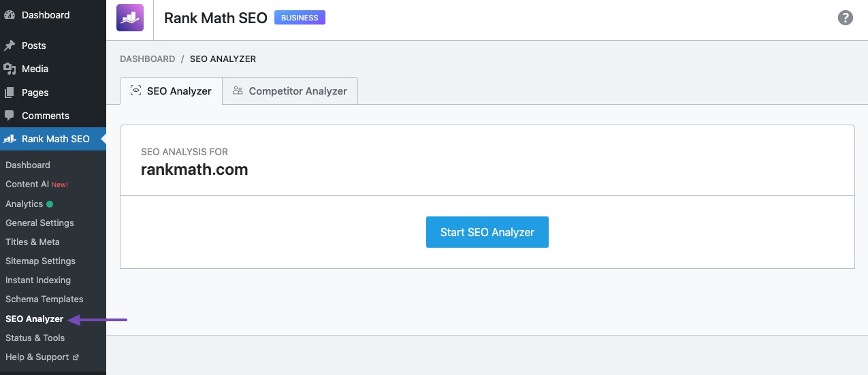Click the help question mark icon
This screenshot has height=375, width=868.
click(845, 18)
